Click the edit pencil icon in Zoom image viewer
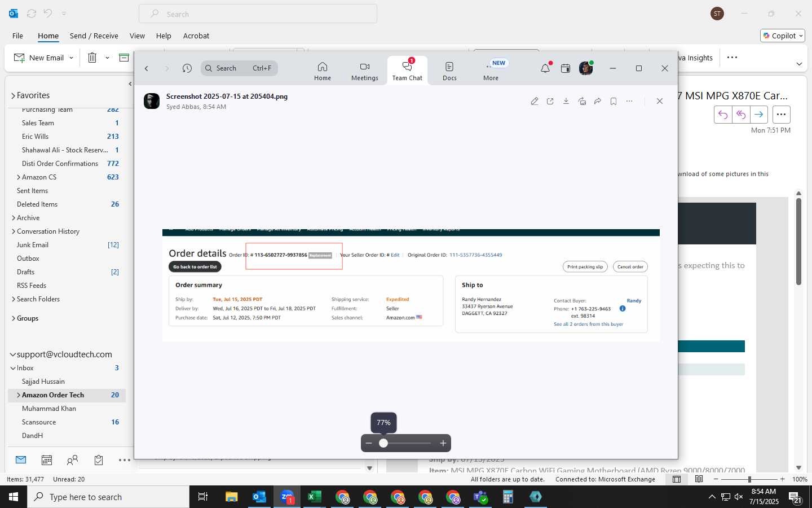 (535, 101)
